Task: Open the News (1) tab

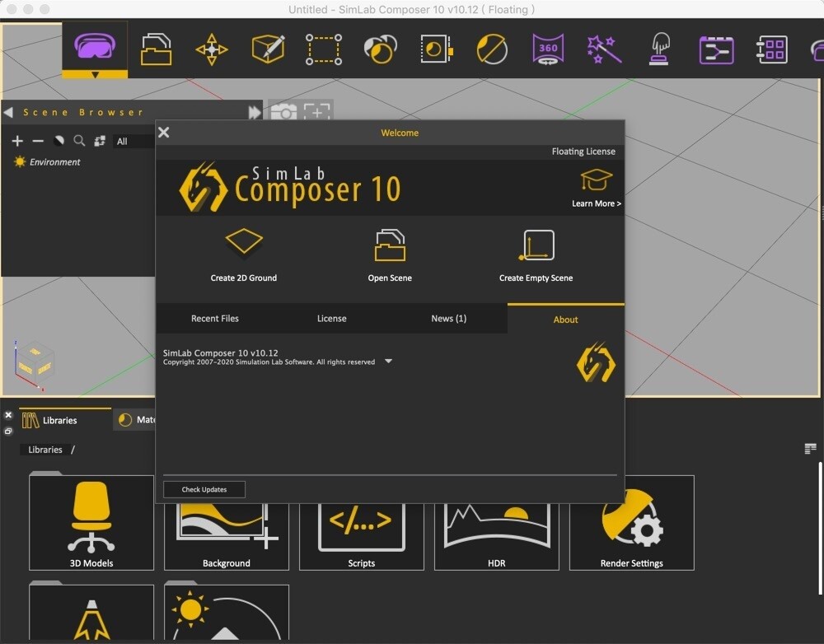Action: [x=449, y=319]
